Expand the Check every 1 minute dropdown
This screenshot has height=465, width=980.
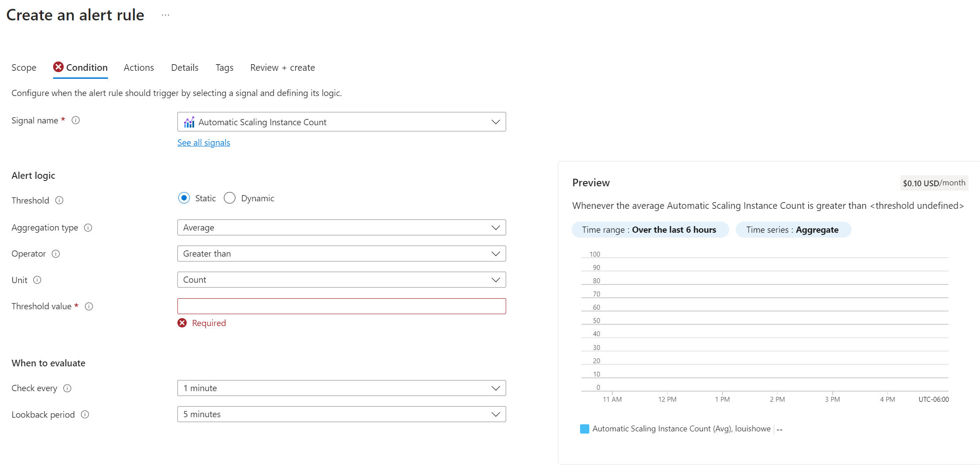342,388
